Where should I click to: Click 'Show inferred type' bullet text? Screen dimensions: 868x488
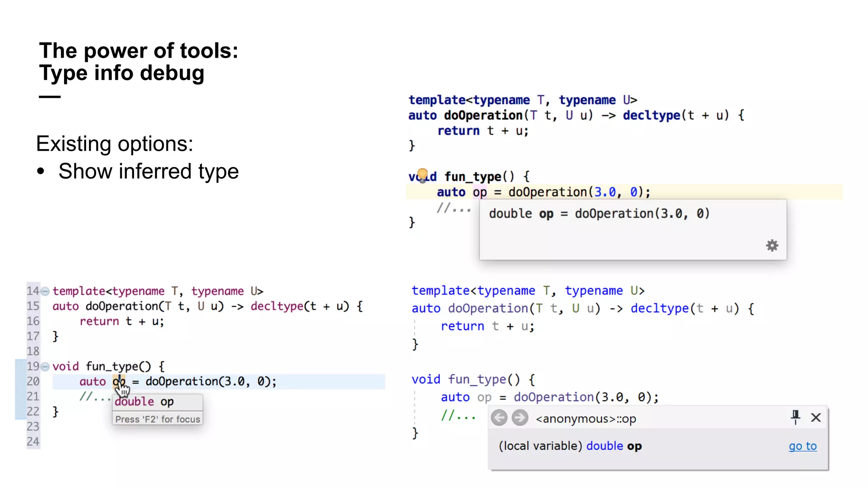148,172
